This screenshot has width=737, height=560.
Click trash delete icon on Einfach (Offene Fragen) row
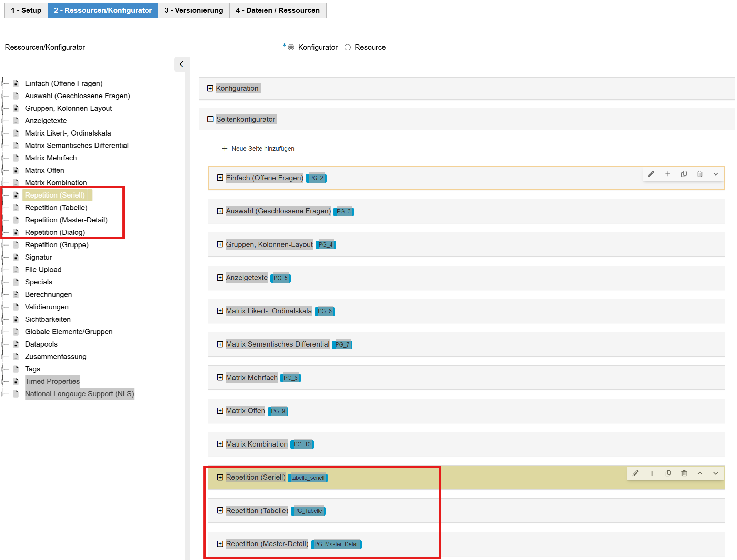point(699,174)
